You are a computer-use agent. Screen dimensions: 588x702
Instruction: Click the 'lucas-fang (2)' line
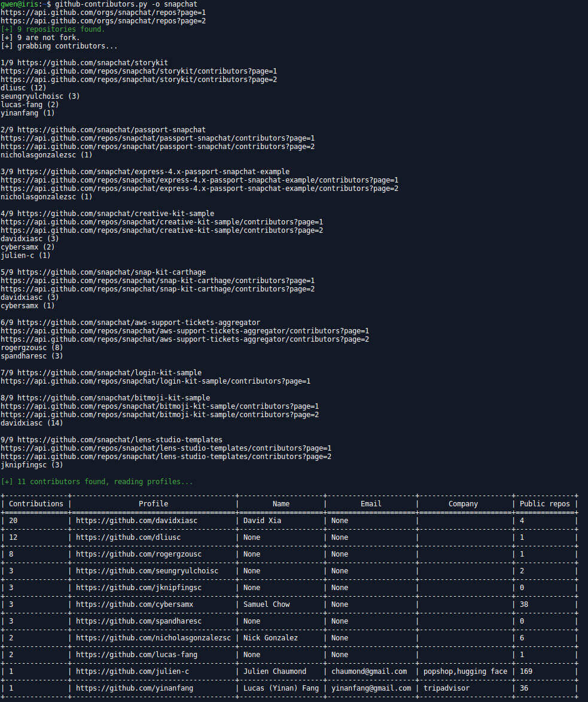point(29,105)
